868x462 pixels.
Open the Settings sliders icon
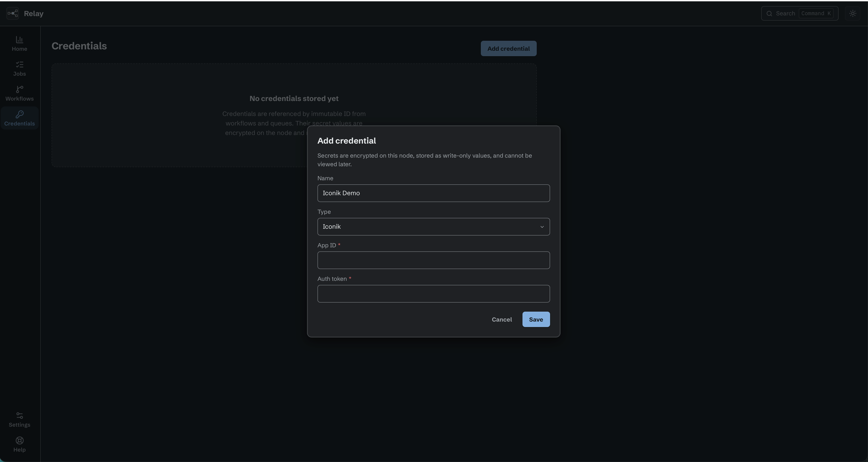point(19,416)
